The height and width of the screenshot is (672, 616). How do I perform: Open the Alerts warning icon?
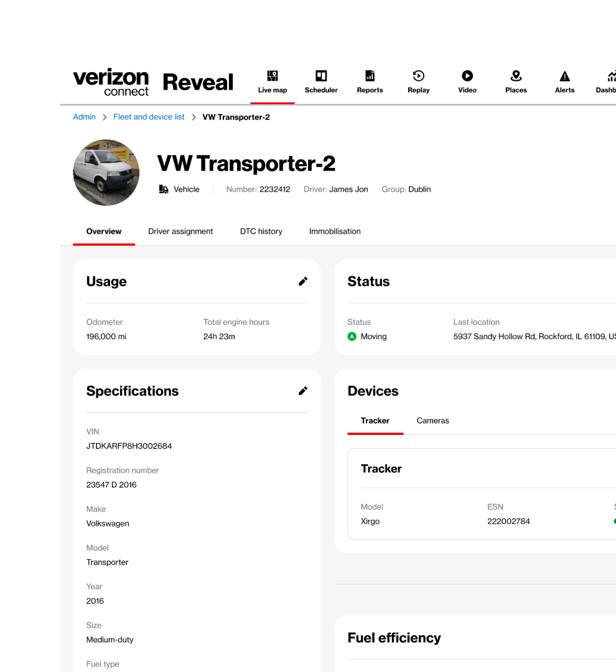(564, 76)
